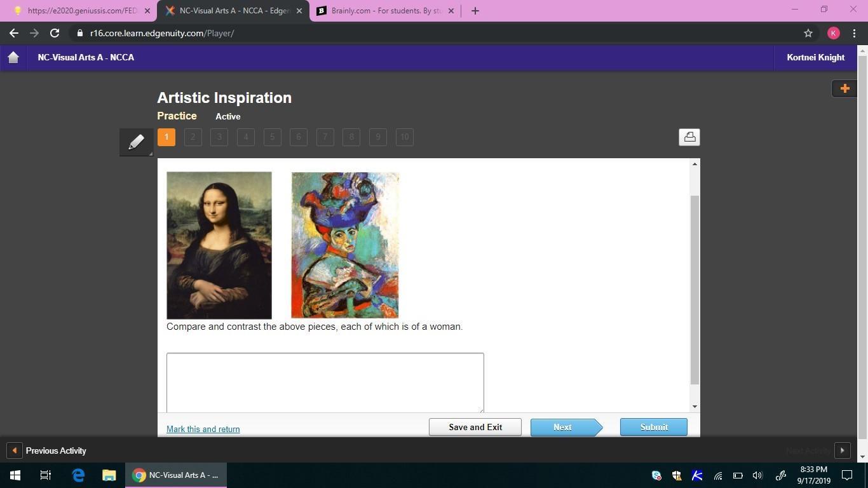Image resolution: width=868 pixels, height=488 pixels.
Task: Open the pencil annotation tool
Action: [x=136, y=142]
